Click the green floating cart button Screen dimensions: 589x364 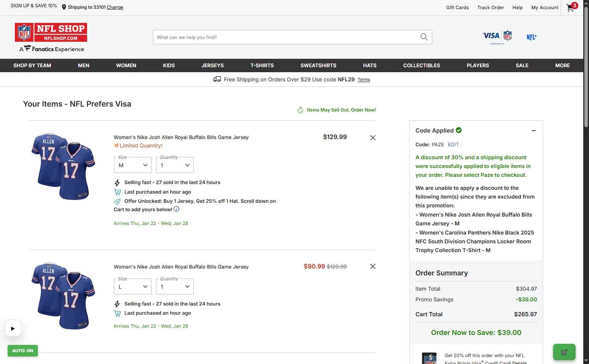pyautogui.click(x=564, y=352)
